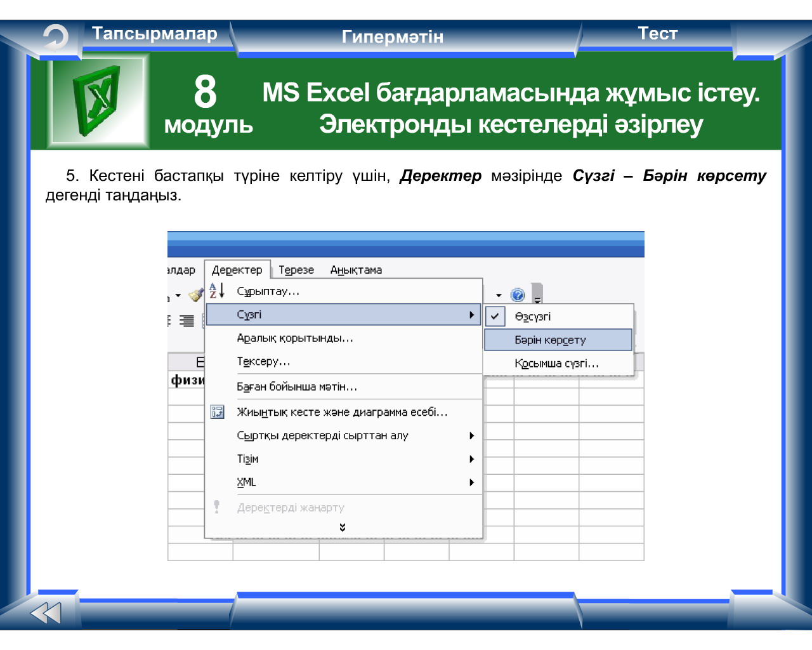Click the curved return arrow icon

coord(55,37)
